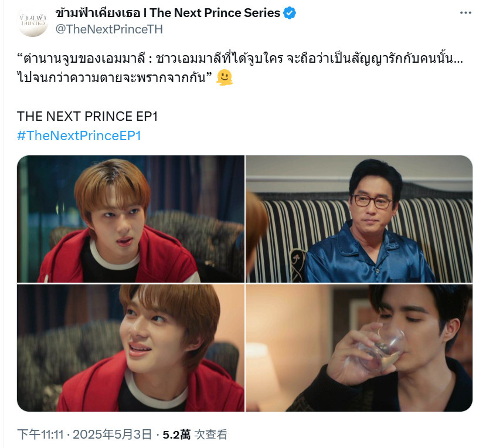This screenshot has width=486, height=448.
Task: Open photo of boy in red hoodie
Action: tap(131, 219)
